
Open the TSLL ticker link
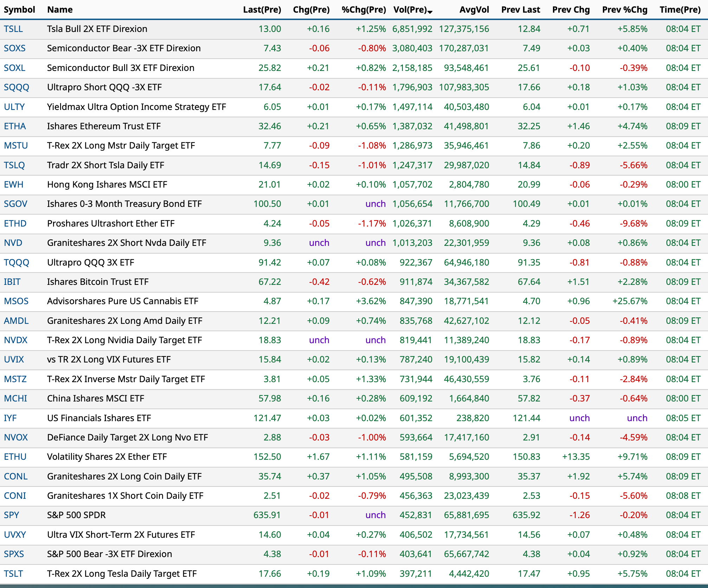coord(13,29)
